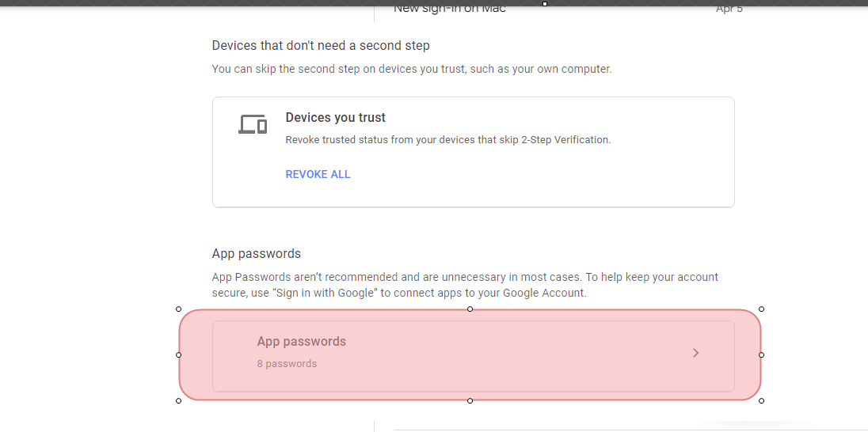Select the top-right resize handle of red highlight
This screenshot has width=868, height=432.
coord(761,309)
